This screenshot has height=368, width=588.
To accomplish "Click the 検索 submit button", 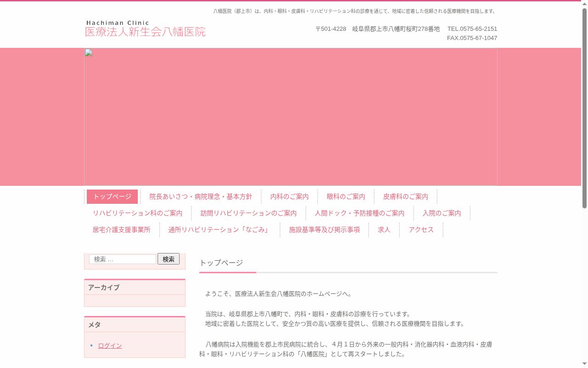I will point(169,259).
